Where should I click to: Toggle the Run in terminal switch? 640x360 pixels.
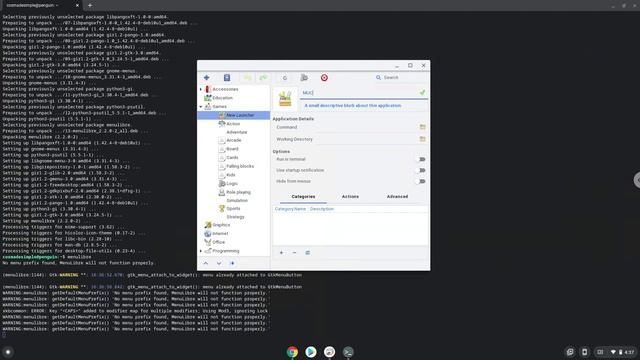(x=421, y=159)
